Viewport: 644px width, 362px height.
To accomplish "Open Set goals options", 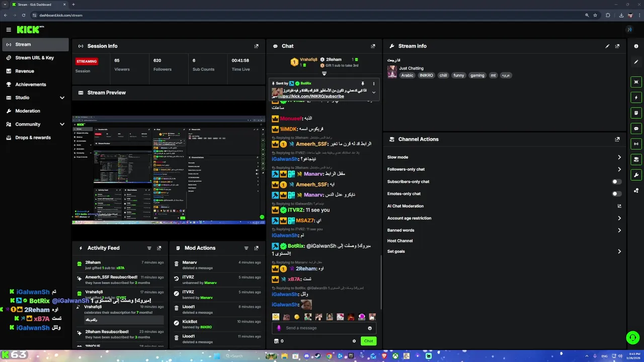I will 504,251.
